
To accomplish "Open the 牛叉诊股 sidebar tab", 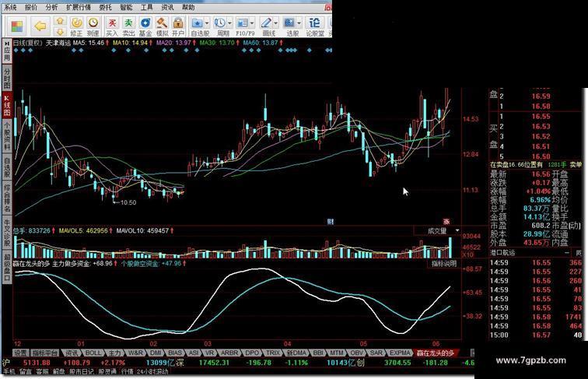I will coord(7,233).
